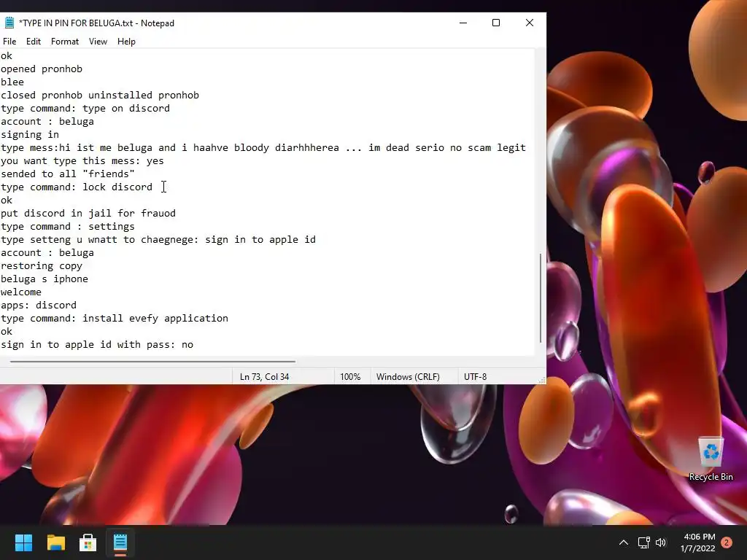The height and width of the screenshot is (560, 747).
Task: Open Microsoft Store from taskbar
Action: click(88, 542)
